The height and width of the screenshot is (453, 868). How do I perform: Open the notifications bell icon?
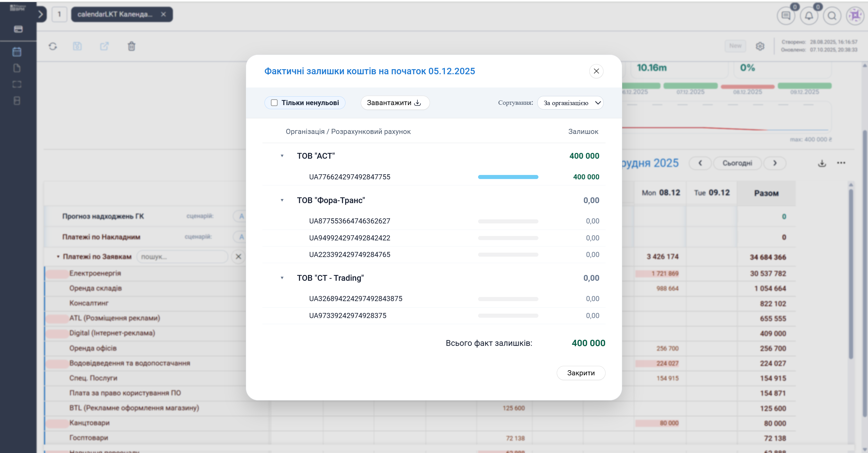[809, 16]
